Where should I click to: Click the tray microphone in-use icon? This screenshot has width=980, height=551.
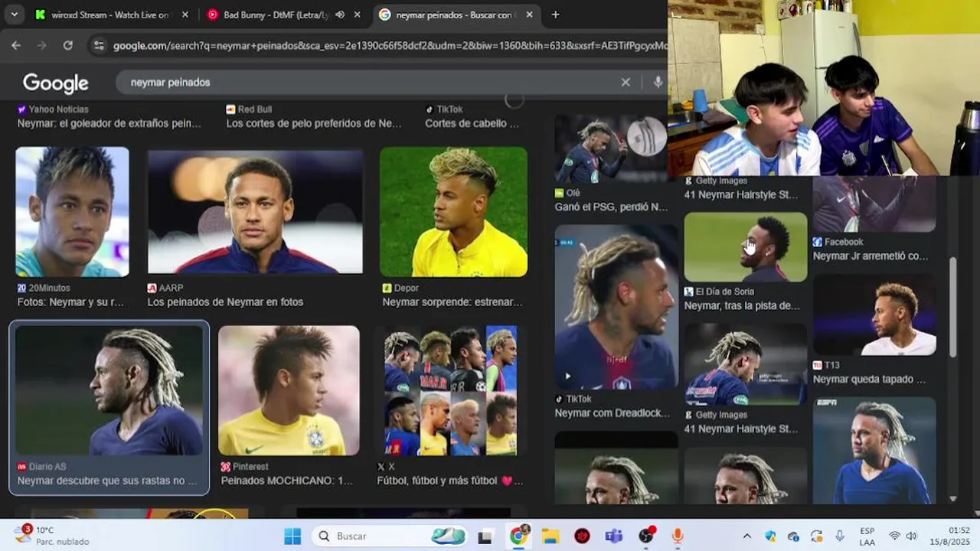click(840, 536)
